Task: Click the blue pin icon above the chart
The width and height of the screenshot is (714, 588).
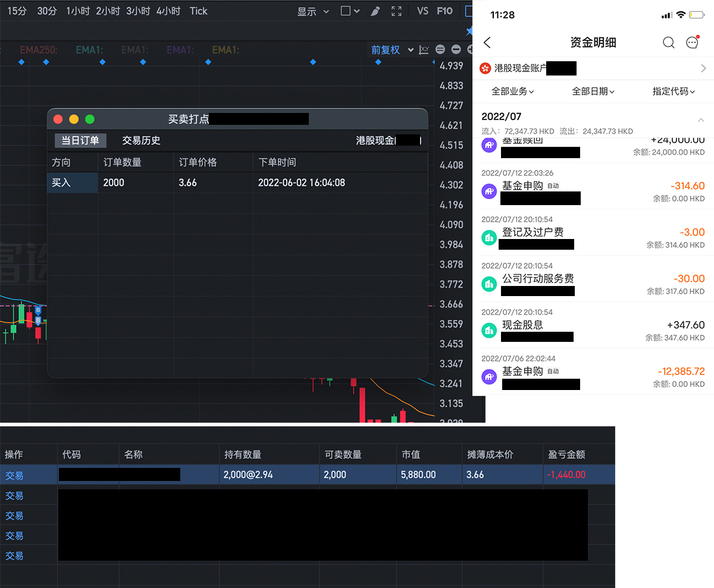Action: (x=469, y=31)
